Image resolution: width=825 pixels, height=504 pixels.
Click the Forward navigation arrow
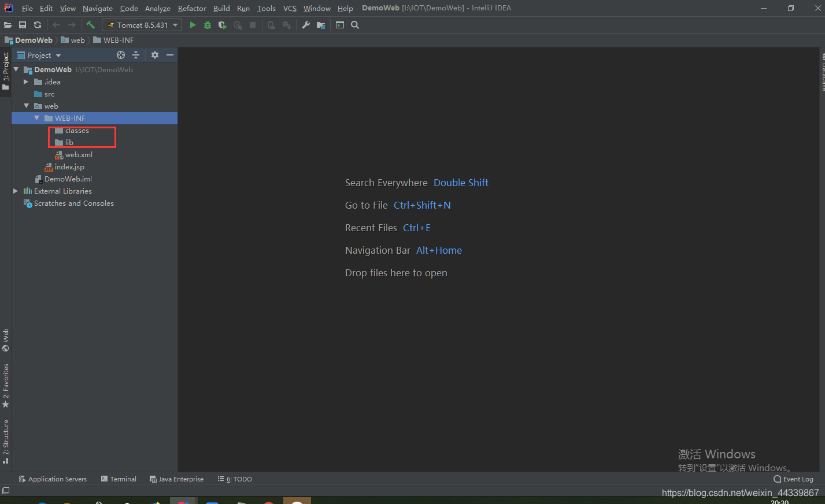[x=72, y=25]
